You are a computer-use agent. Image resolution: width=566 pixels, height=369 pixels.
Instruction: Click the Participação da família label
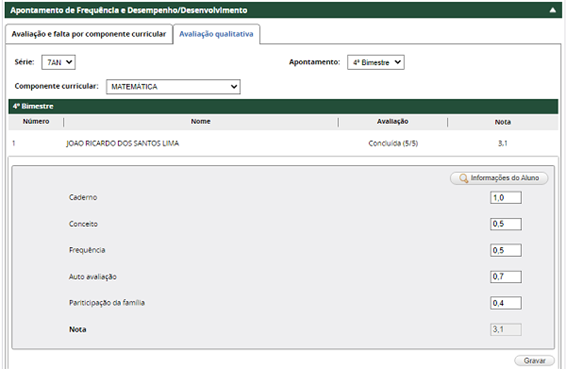(107, 303)
